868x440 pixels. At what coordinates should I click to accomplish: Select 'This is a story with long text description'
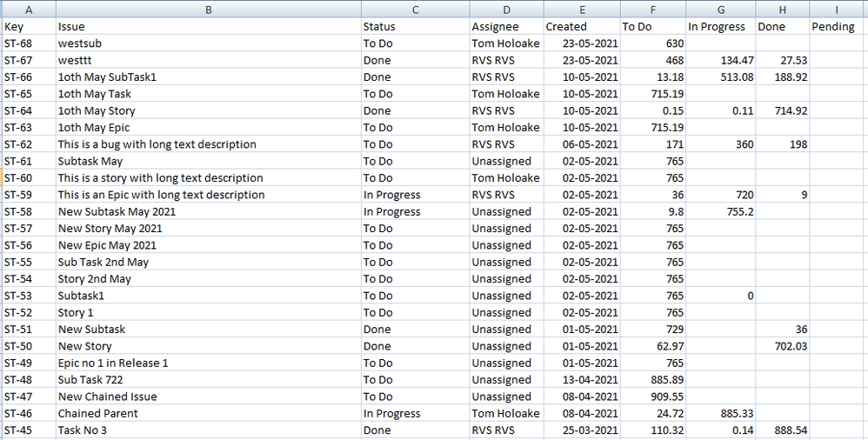point(208,177)
